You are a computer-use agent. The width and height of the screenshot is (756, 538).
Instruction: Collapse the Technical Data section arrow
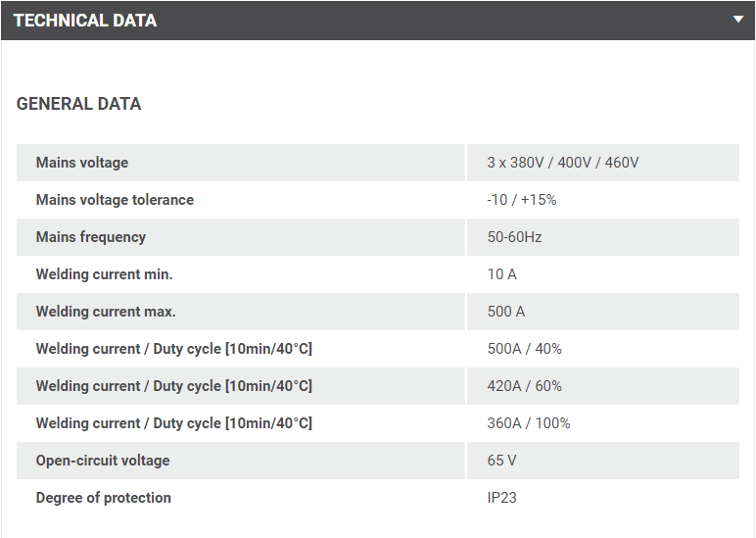click(737, 20)
